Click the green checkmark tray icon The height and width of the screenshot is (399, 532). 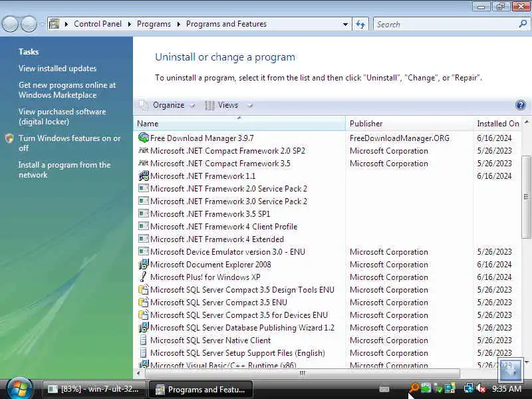438,388
